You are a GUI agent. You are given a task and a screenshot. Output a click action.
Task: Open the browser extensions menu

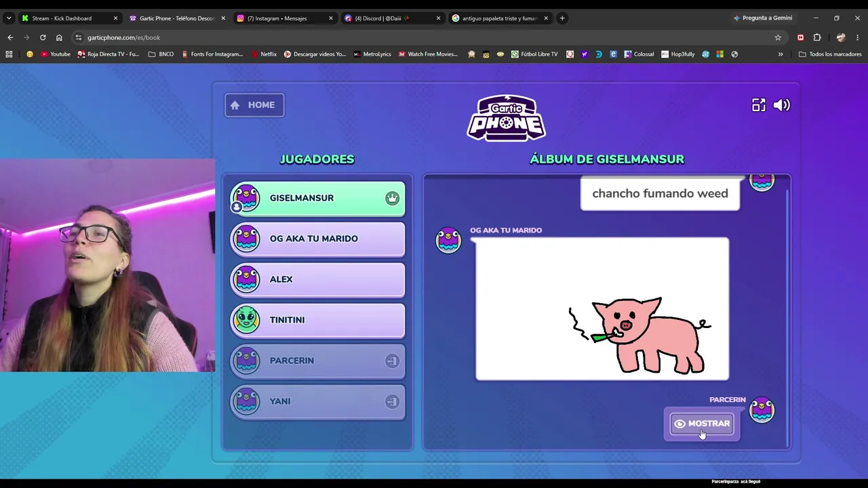pos(817,37)
